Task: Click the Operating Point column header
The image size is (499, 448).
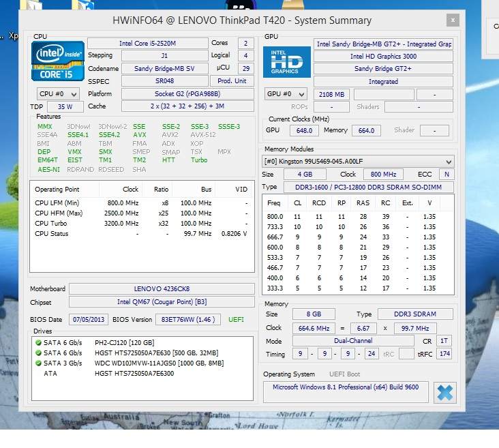Action: [65, 189]
